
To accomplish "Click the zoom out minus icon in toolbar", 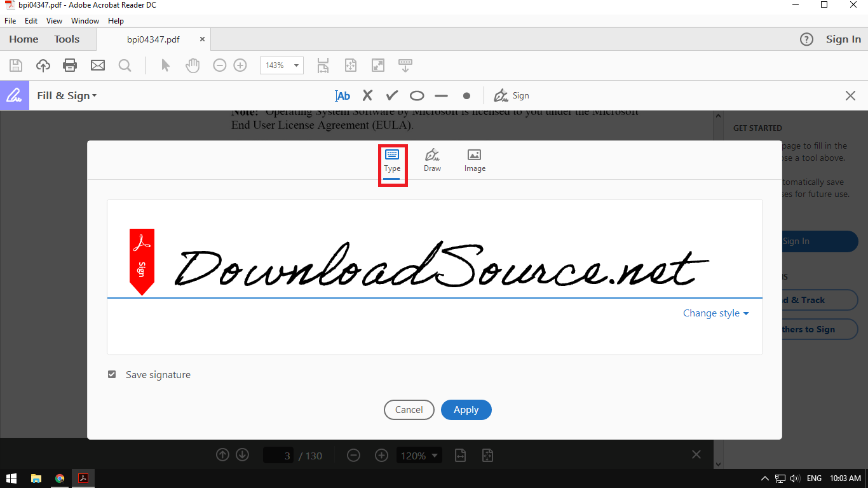I will (220, 65).
